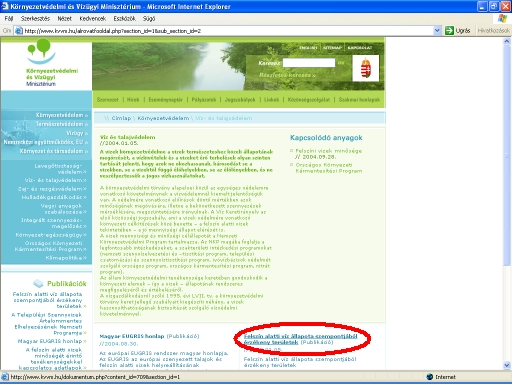
Task: Click the vertical scrollbar thumb
Action: click(507, 155)
